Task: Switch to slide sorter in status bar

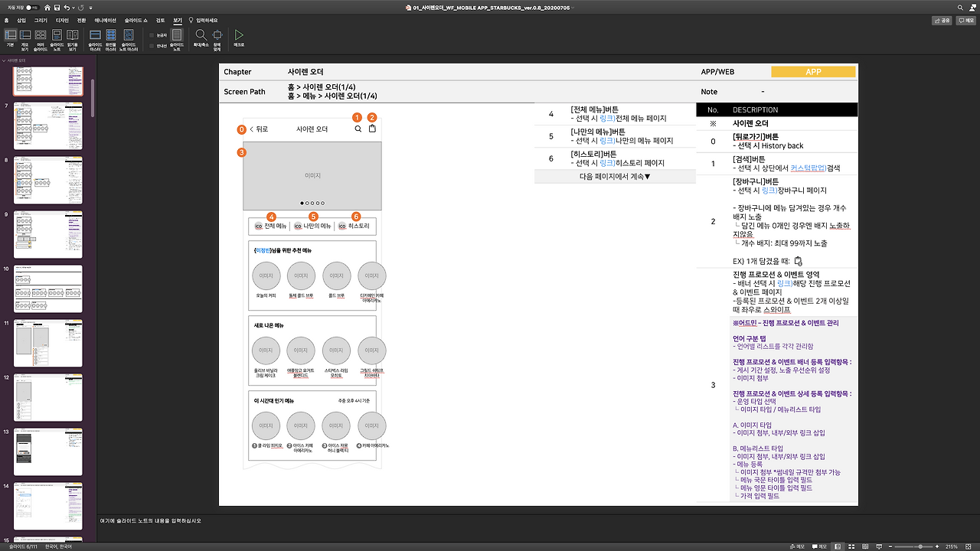Action: pyautogui.click(x=851, y=546)
